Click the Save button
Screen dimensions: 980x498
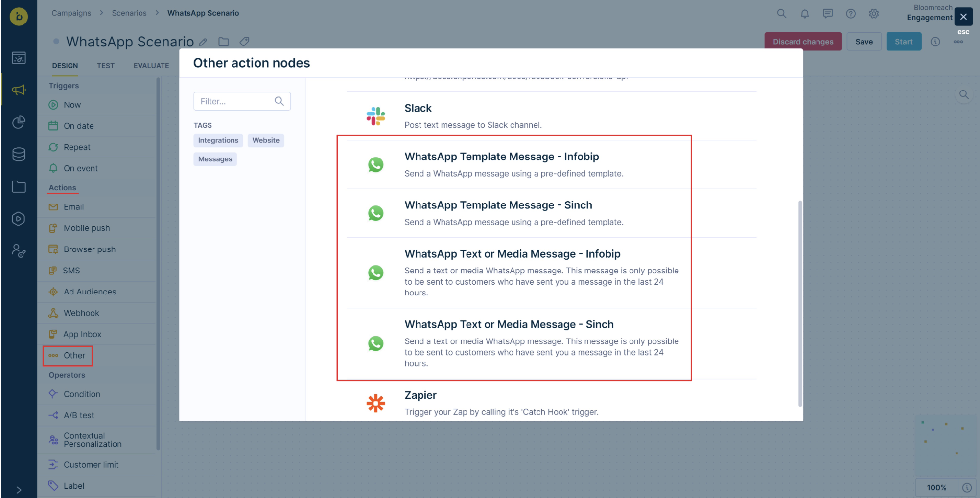click(864, 42)
